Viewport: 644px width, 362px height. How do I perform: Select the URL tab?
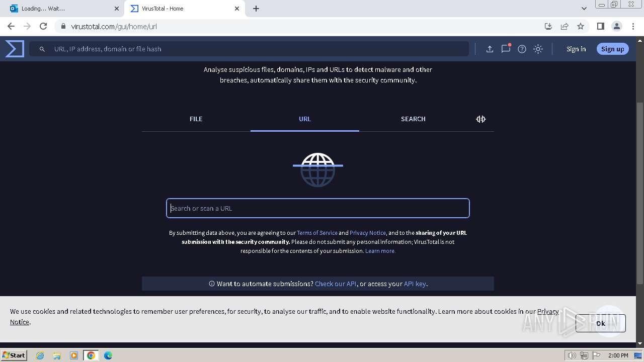click(x=305, y=119)
